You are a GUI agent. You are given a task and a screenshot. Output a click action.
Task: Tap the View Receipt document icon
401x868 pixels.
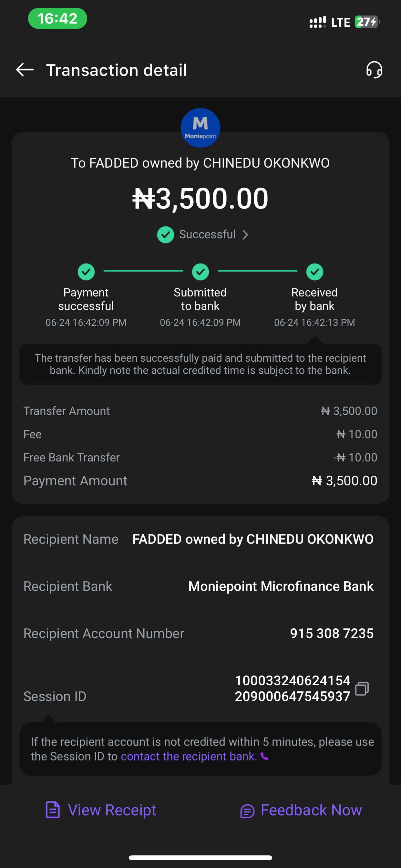pos(53,810)
